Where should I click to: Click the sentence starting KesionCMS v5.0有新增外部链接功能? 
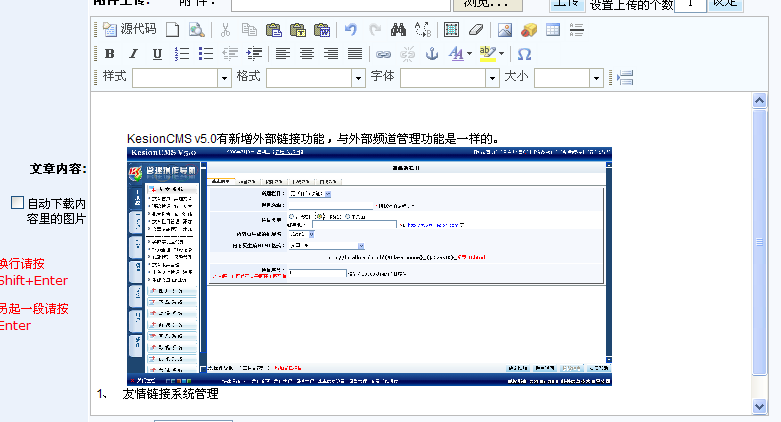click(313, 139)
